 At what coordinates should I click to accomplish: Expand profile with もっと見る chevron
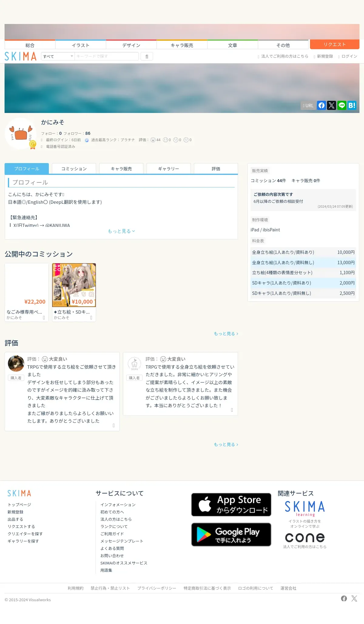point(121,231)
